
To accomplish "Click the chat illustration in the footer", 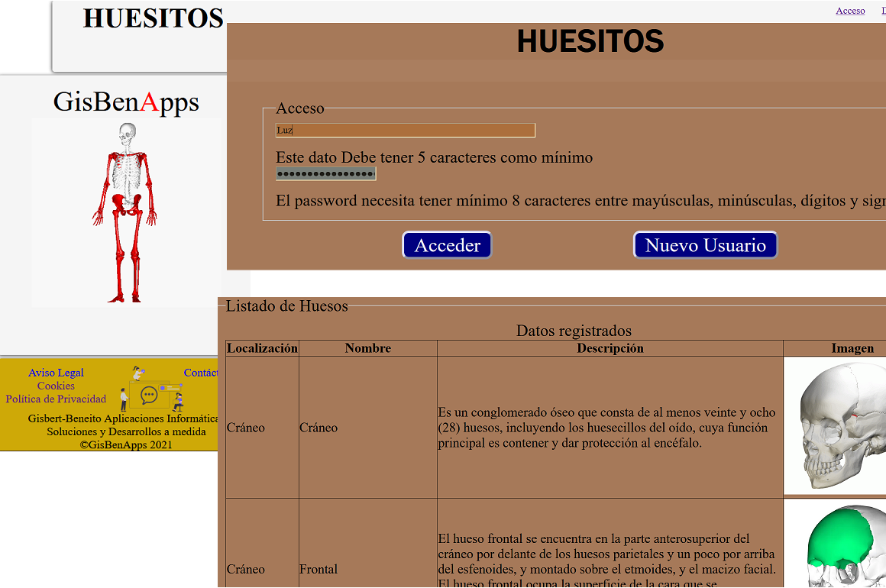I will coord(151,389).
